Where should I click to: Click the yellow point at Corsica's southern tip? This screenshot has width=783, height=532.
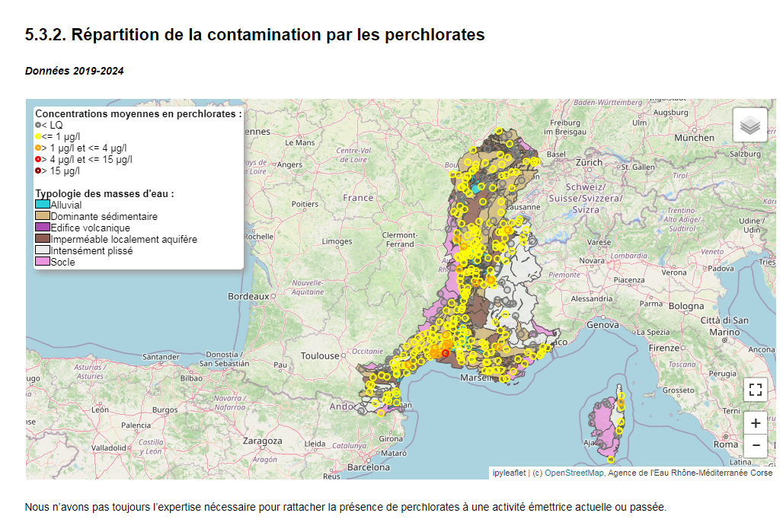pyautogui.click(x=611, y=460)
